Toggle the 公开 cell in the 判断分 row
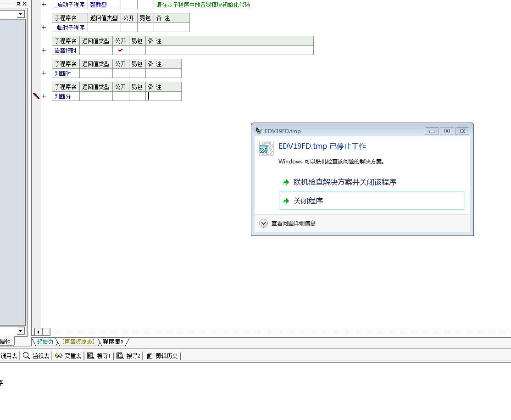Screen dimensions: 511x420 (x=121, y=96)
